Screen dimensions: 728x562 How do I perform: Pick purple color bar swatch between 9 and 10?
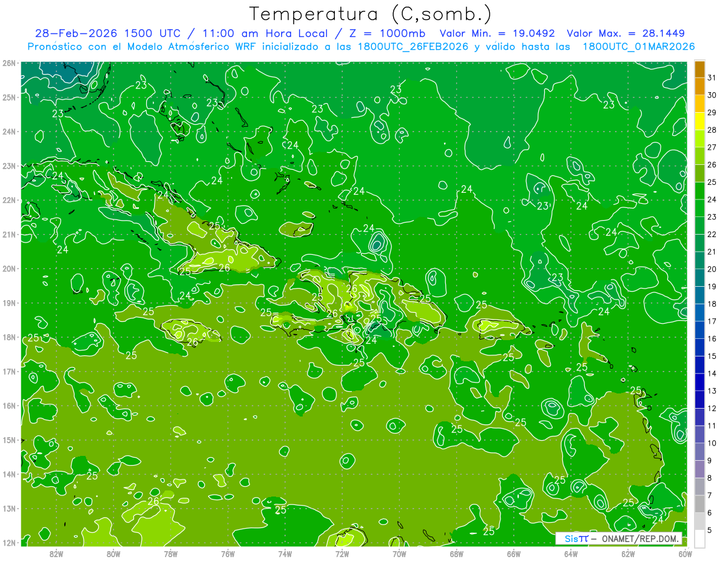(700, 452)
